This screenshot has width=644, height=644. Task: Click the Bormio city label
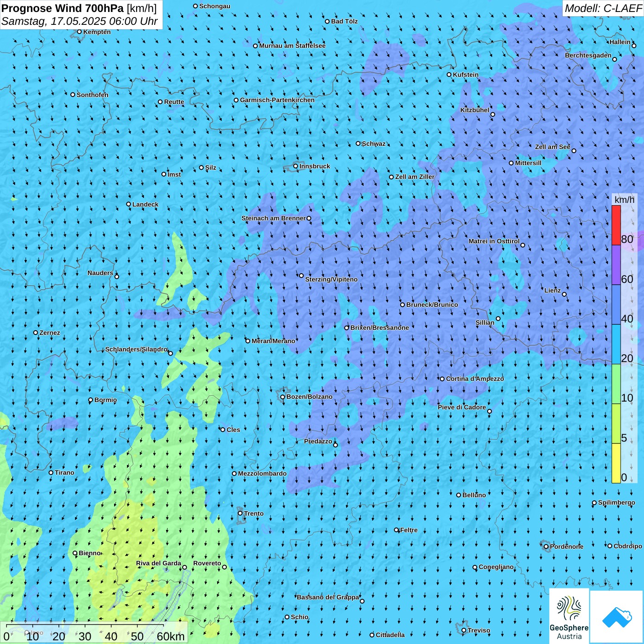click(105, 400)
